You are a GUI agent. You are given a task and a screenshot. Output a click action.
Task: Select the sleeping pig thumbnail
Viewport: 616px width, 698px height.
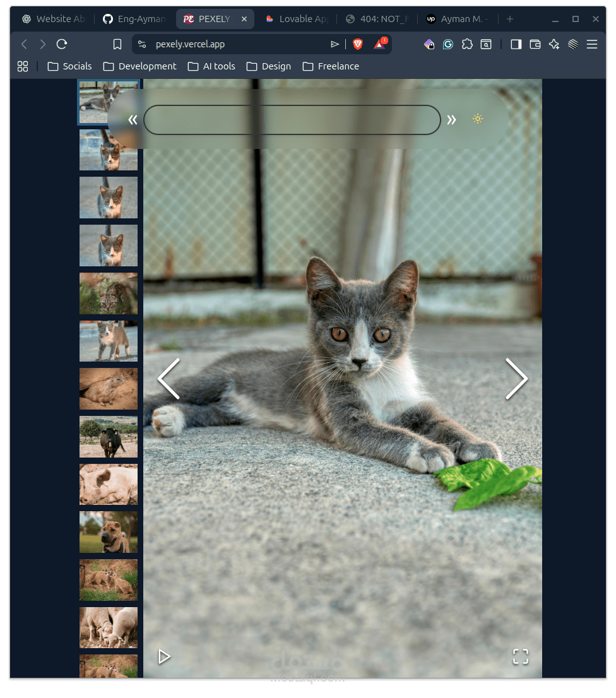pos(109,485)
